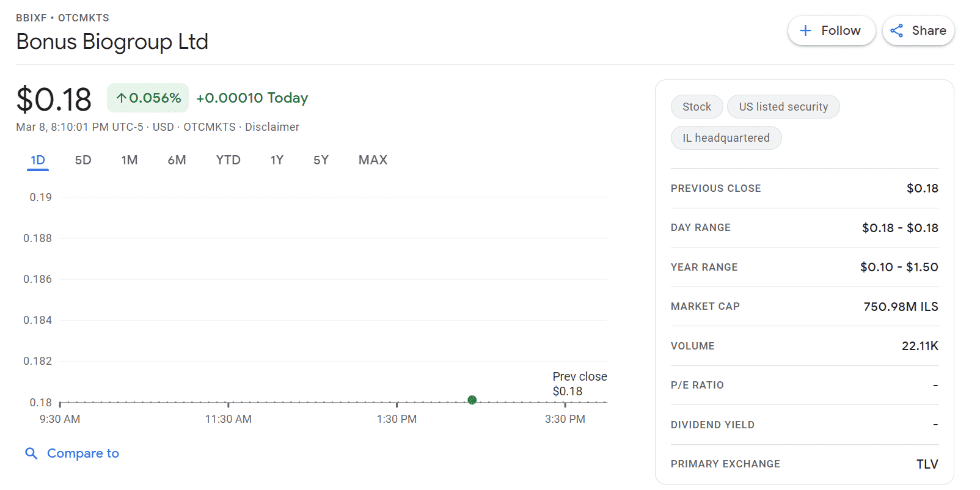Click the Primary Exchange value TLV

[927, 464]
